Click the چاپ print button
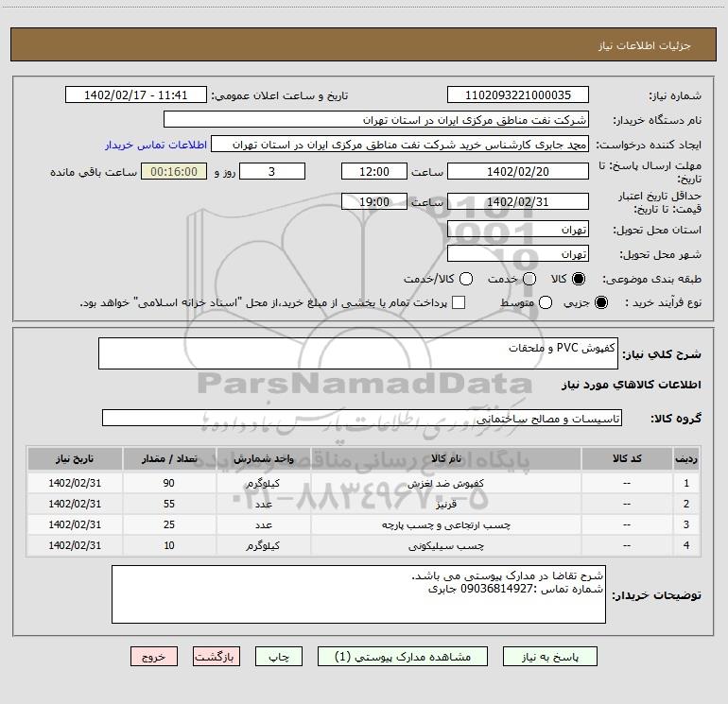The image size is (728, 704). pyautogui.click(x=279, y=657)
